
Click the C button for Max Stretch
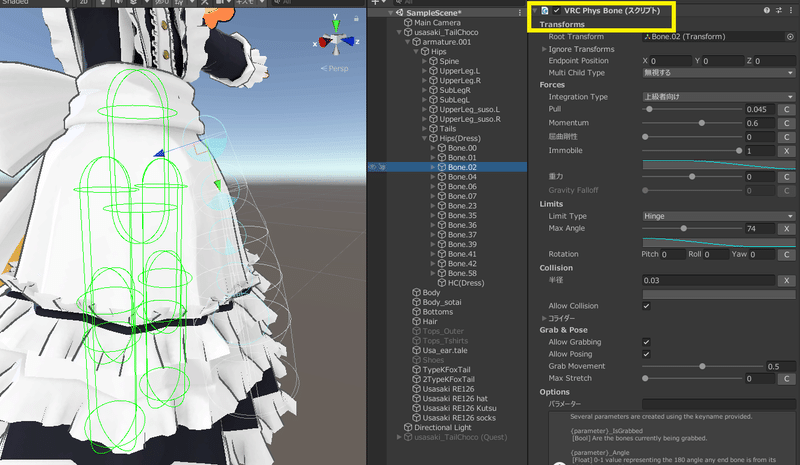pos(786,379)
